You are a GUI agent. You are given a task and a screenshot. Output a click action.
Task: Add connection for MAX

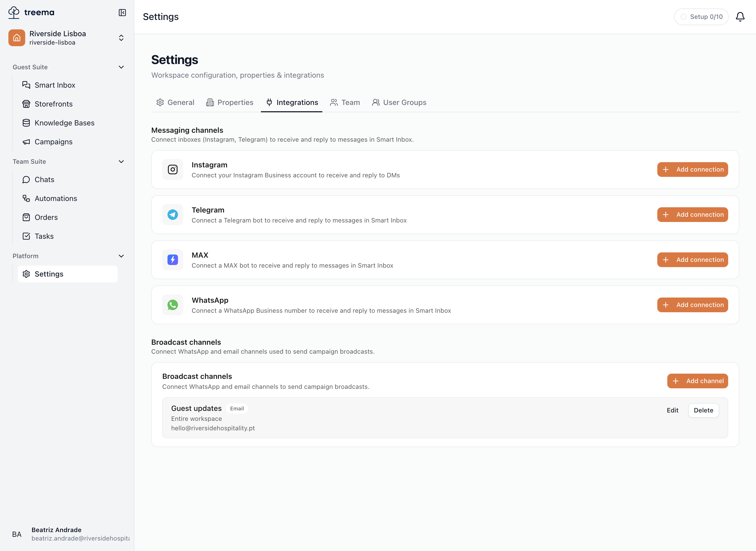[693, 259]
